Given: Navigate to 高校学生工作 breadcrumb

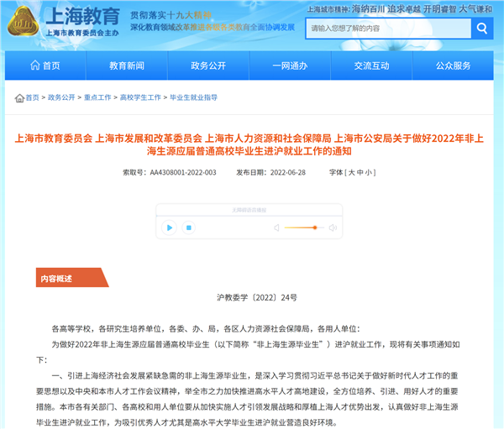Looking at the screenshot, I should [140, 98].
